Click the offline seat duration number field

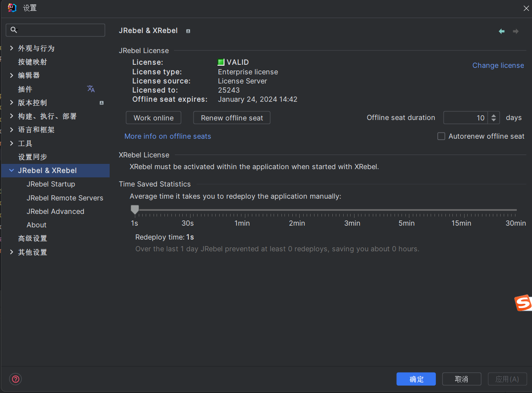pyautogui.click(x=465, y=118)
